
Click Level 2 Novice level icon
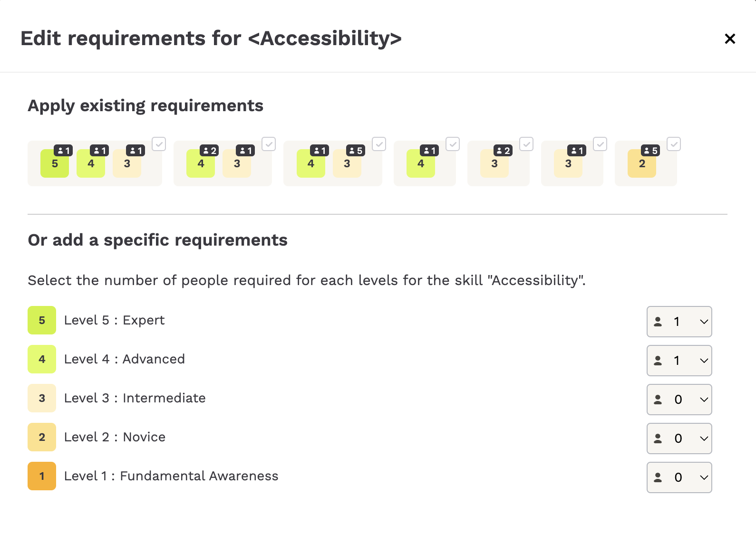(42, 437)
